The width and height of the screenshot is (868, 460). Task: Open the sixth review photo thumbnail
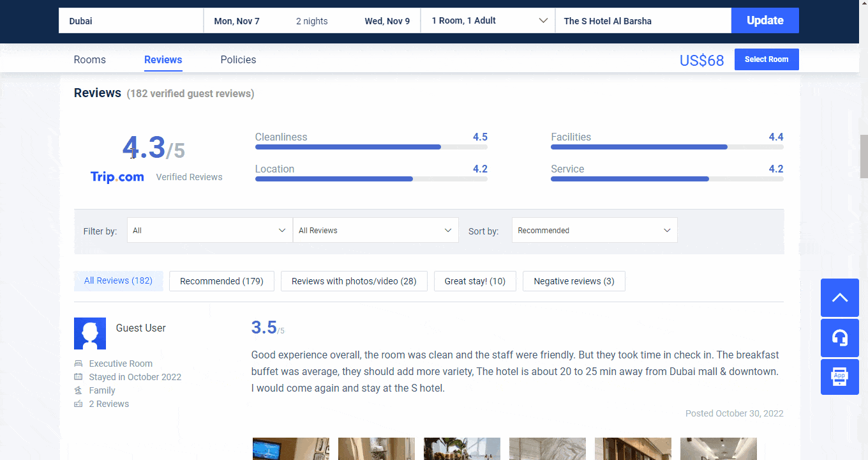click(719, 448)
